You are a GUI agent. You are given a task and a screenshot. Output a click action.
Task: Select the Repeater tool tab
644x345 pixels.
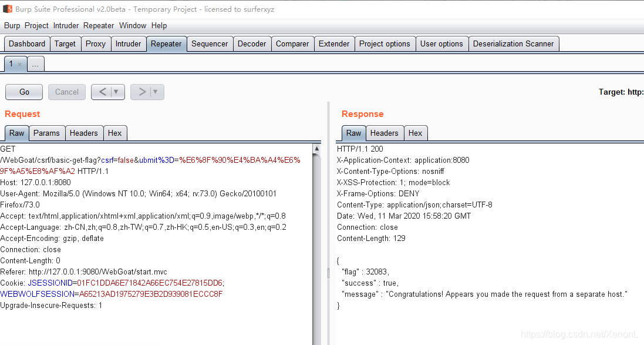coord(166,43)
